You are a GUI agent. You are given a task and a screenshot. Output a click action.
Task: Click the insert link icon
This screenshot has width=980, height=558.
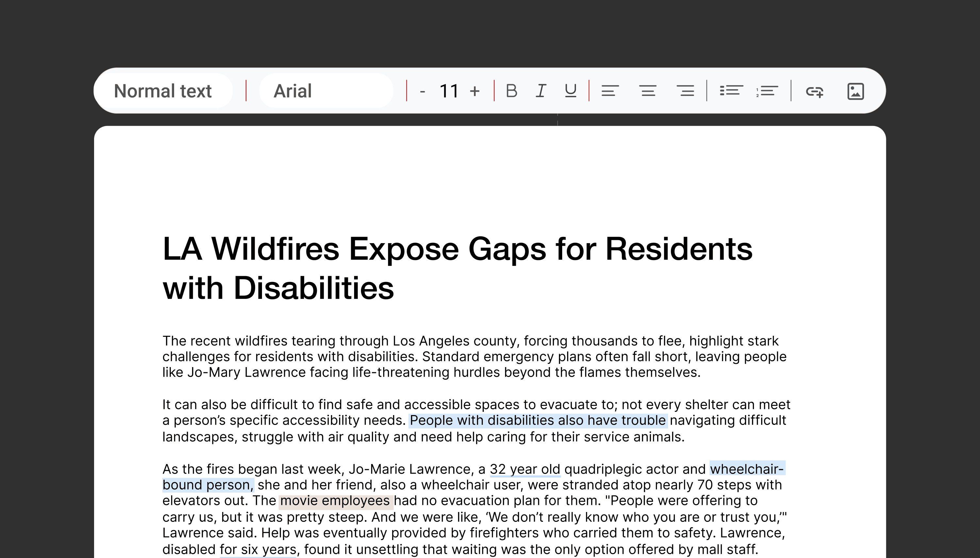(814, 92)
